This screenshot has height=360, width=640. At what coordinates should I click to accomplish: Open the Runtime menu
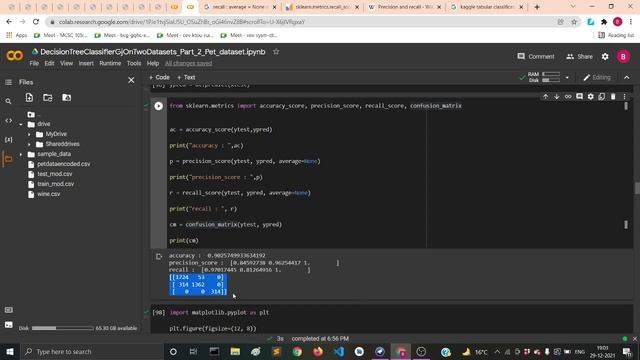[x=110, y=64]
